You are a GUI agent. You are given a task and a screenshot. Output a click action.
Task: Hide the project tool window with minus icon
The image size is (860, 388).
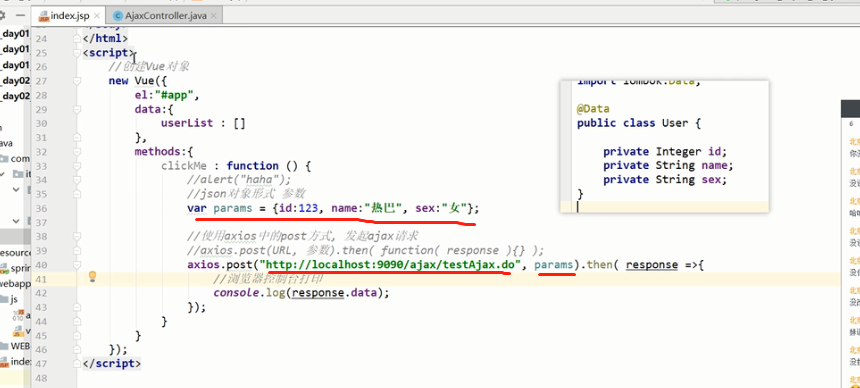click(19, 15)
